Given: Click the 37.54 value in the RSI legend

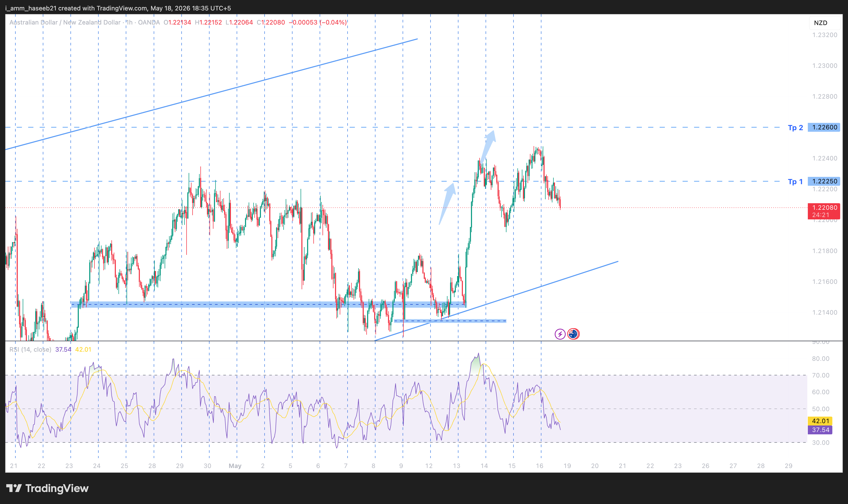Looking at the screenshot, I should point(63,350).
